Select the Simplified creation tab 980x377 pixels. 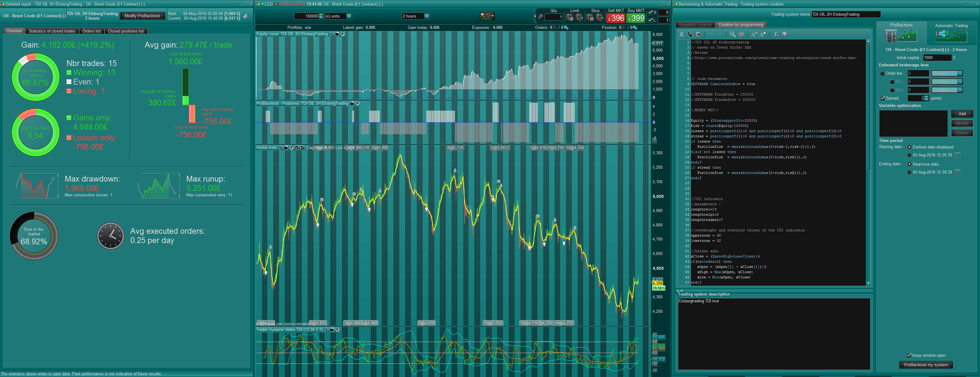click(695, 25)
